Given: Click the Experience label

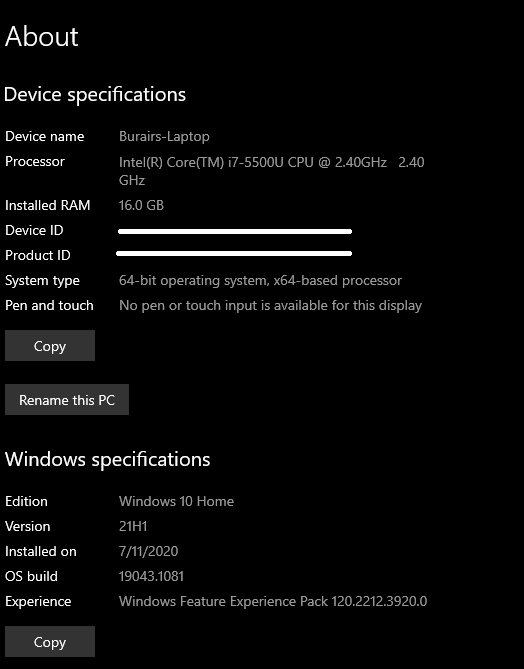Looking at the screenshot, I should (38, 602).
